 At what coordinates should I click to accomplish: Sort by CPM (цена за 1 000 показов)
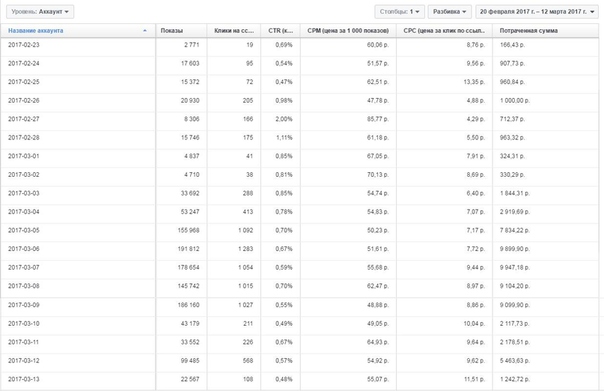click(x=348, y=30)
